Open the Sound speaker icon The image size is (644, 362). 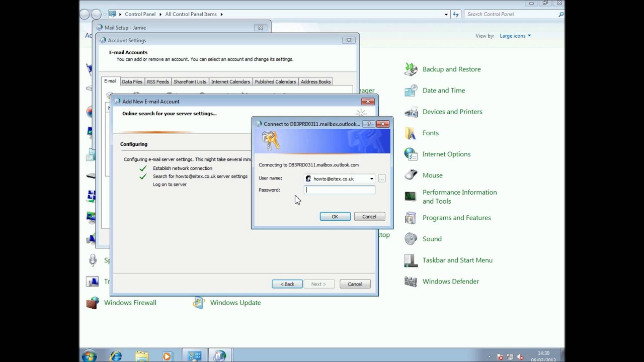[411, 239]
